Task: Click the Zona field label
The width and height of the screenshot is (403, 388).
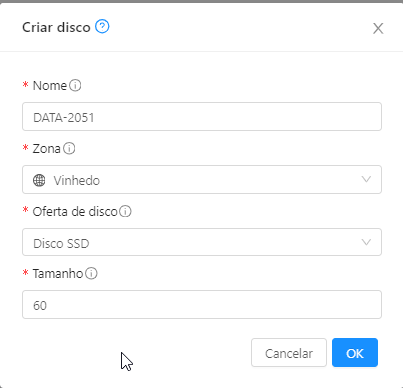Action: pyautogui.click(x=46, y=149)
